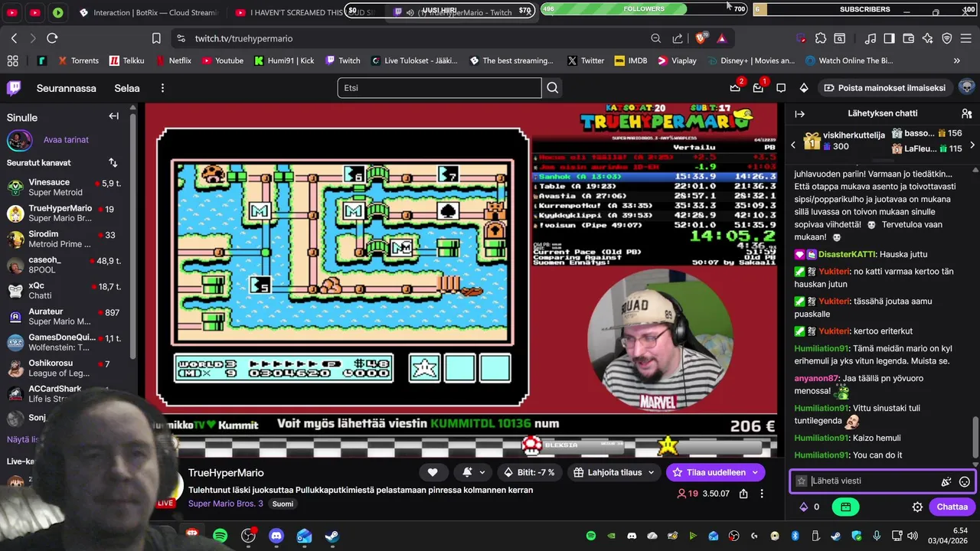Open the Brave Leo AI sparkle icon
Viewport: 980px width, 551px height.
pyautogui.click(x=928, y=38)
